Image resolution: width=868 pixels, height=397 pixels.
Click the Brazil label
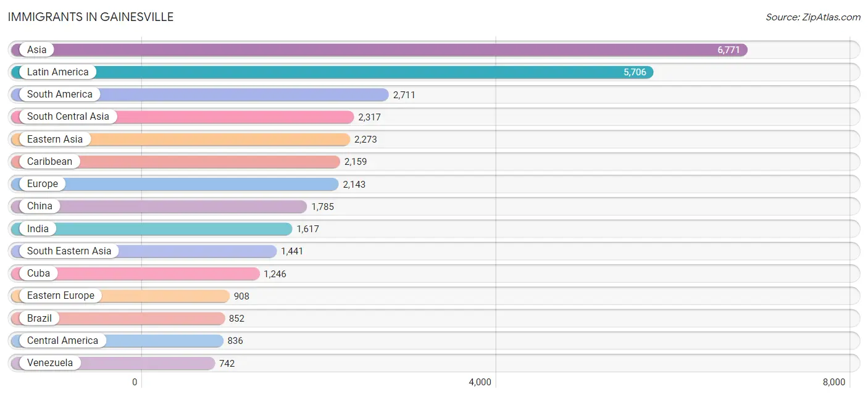coord(39,318)
